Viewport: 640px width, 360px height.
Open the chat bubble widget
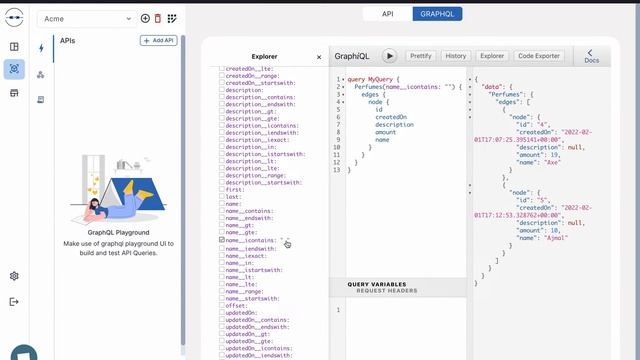pyautogui.click(x=24, y=353)
